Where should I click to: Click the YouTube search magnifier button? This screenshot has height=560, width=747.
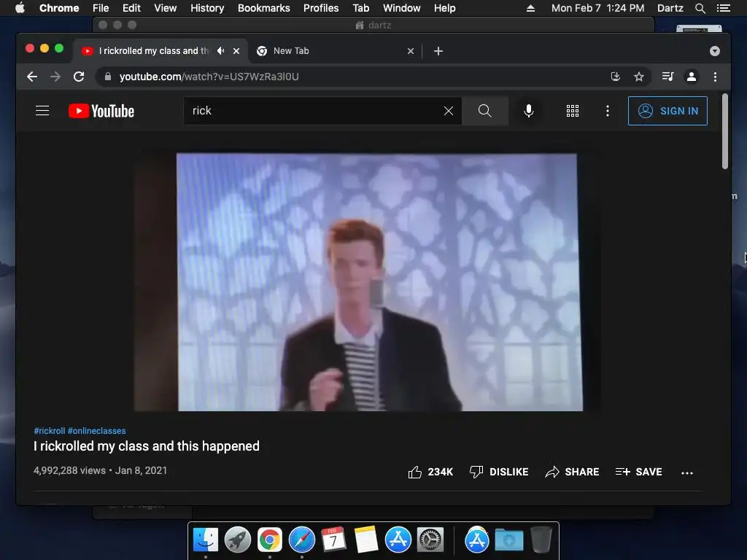484,111
